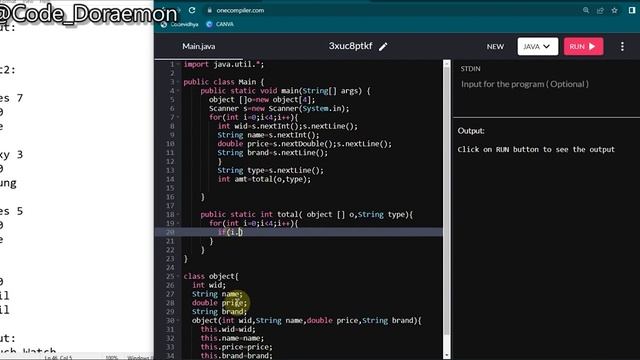Click the 'Output:' label
Image resolution: width=640 pixels, height=360 pixels.
click(x=471, y=131)
